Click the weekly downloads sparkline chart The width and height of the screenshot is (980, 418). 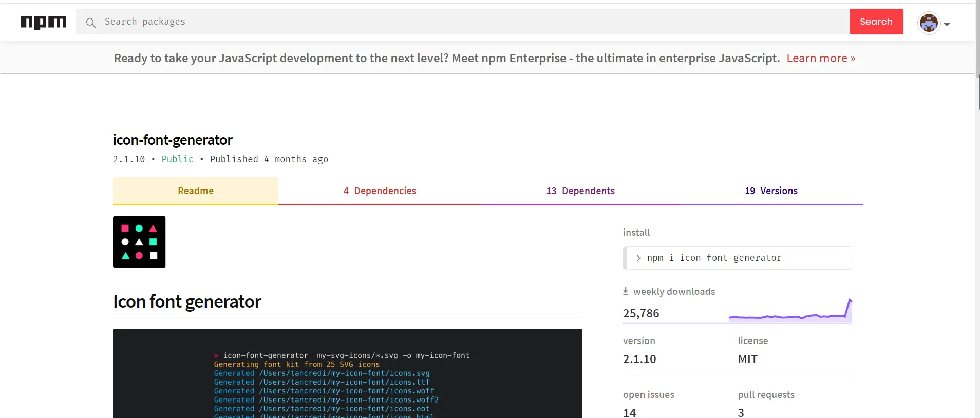790,311
